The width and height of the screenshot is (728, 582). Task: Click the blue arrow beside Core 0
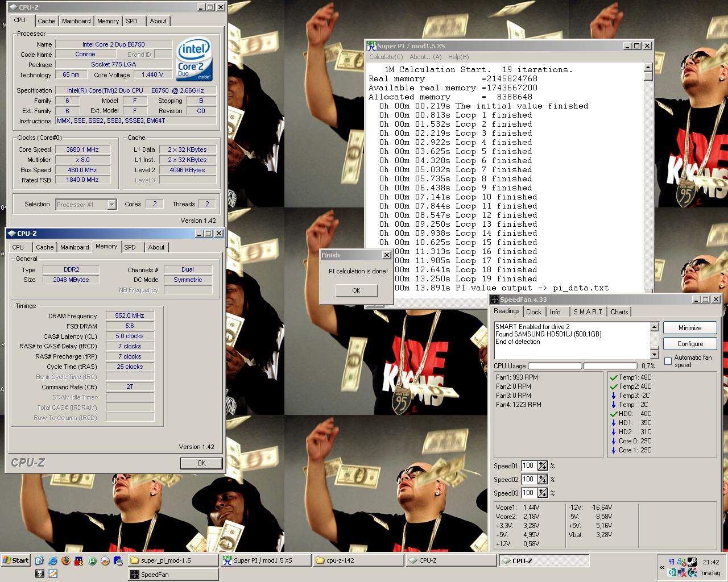(614, 441)
